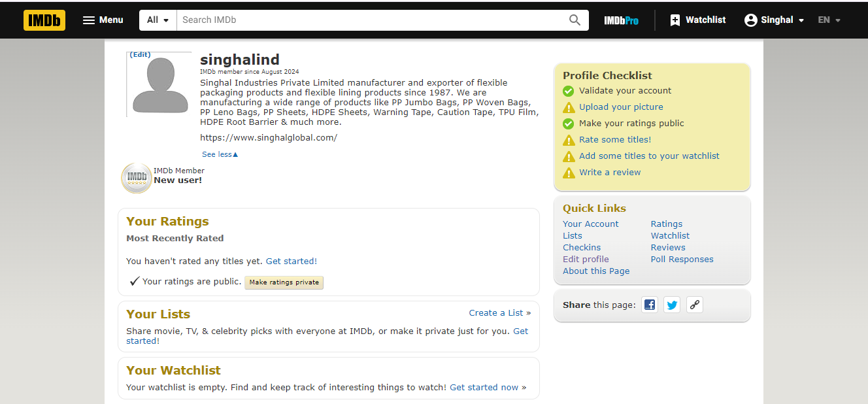This screenshot has width=868, height=404.
Task: Click Add some titles to your watchlist
Action: click(649, 156)
